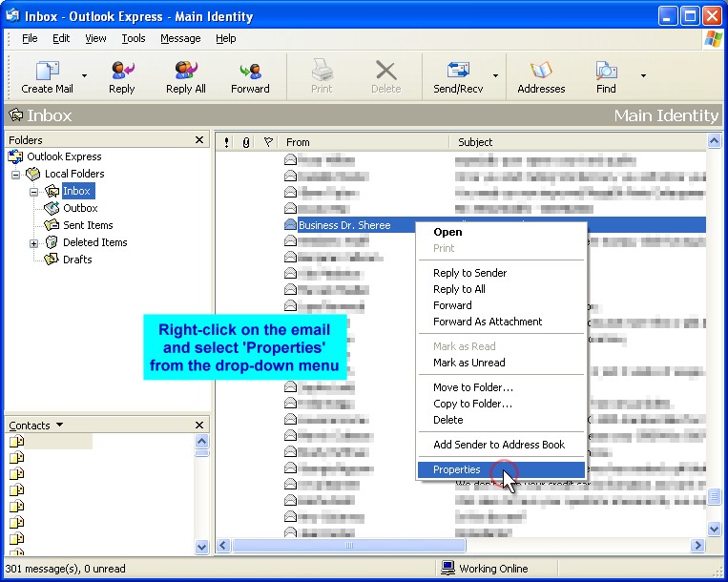Viewport: 728px width, 582px height.
Task: Open the Sent Items folder
Action: (88, 225)
